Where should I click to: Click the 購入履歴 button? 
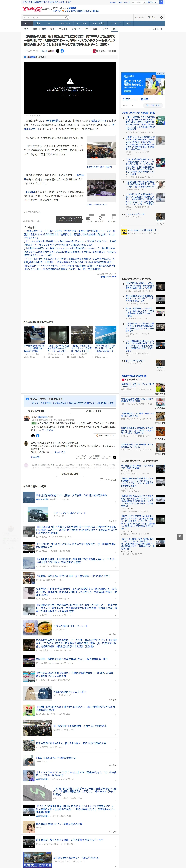[152, 17]
